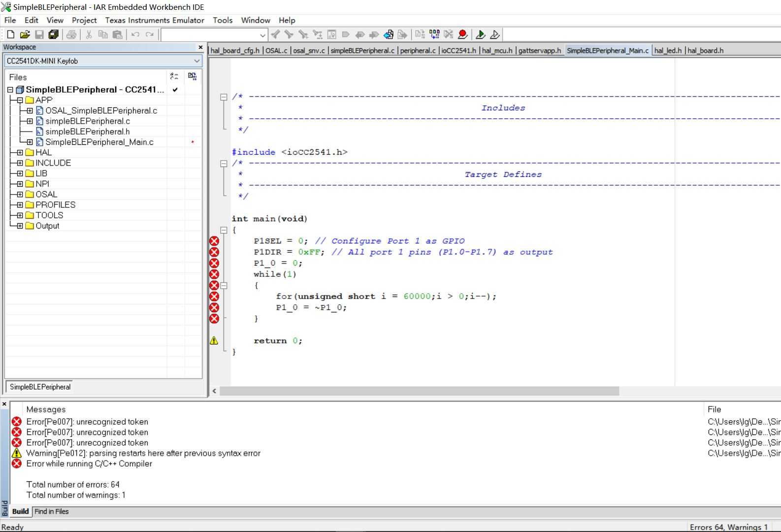
Task: Switch to hal_board_cfg.h editor tab
Action: pyautogui.click(x=235, y=51)
